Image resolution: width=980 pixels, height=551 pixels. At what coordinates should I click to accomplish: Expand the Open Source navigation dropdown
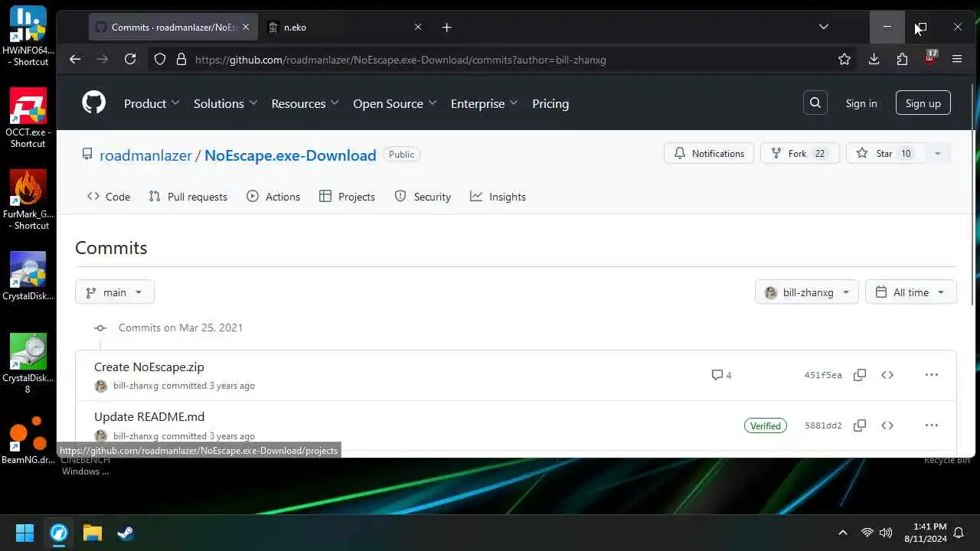coord(394,103)
